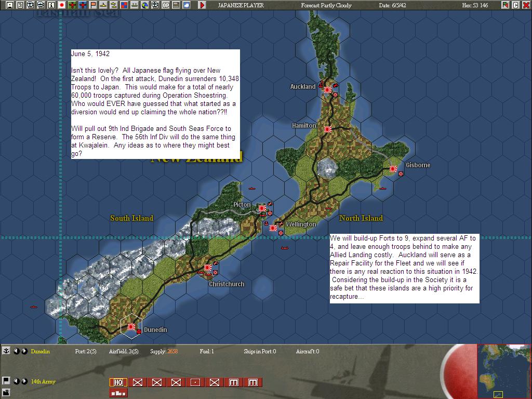This screenshot has height=399, width=532.
Task: Toggle the flag marker icon near top right
Action: pos(505,5)
